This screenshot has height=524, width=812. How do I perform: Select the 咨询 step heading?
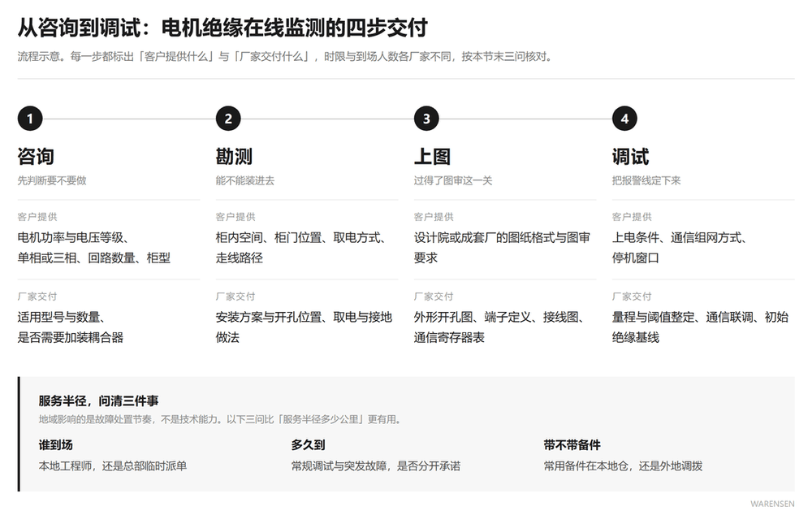tap(36, 157)
